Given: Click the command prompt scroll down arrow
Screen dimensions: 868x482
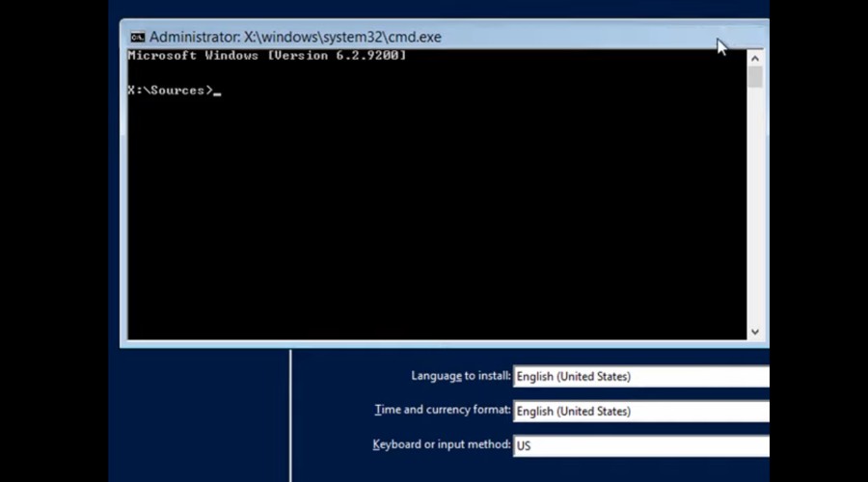Looking at the screenshot, I should click(x=755, y=332).
